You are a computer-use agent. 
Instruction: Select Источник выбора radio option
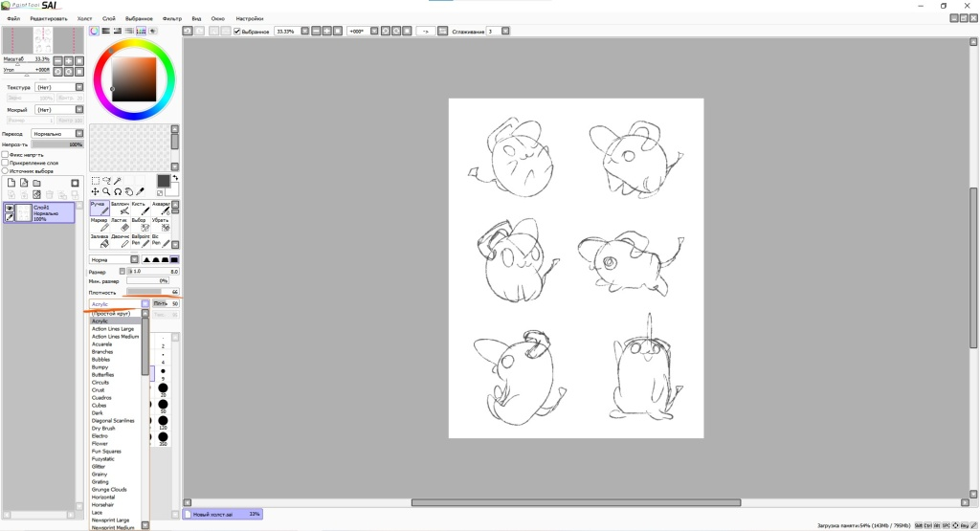(x=5, y=170)
